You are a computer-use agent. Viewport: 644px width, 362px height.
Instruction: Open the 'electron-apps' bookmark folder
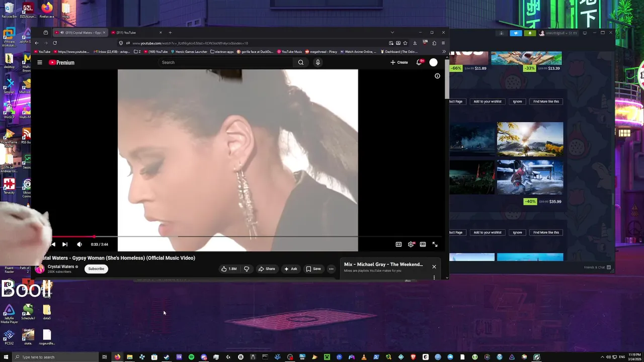click(222, 52)
